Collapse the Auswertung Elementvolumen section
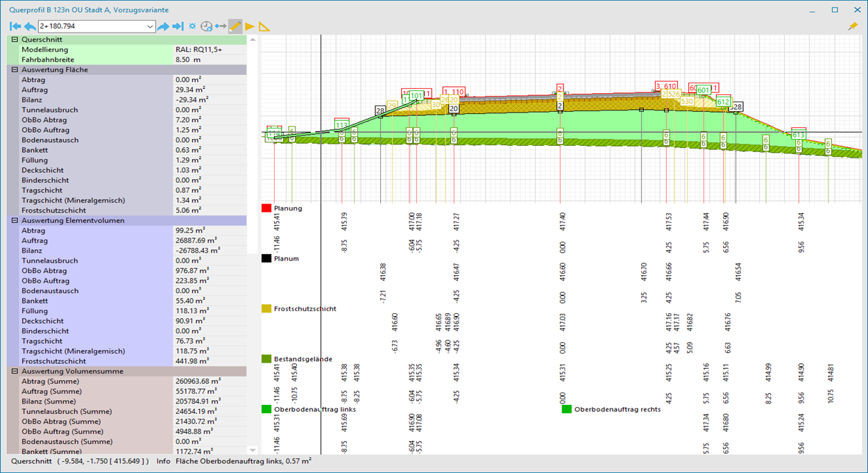 tap(15, 221)
